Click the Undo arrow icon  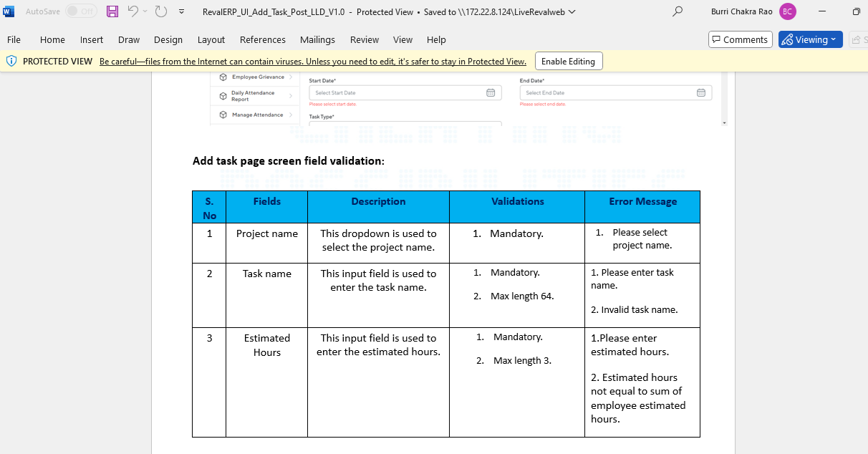click(x=132, y=11)
